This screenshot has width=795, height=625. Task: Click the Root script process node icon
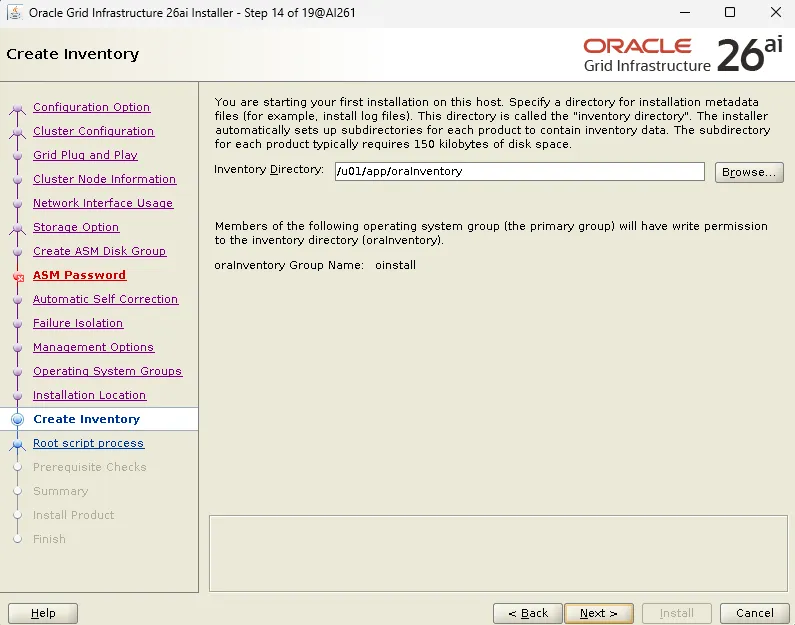[17, 445]
